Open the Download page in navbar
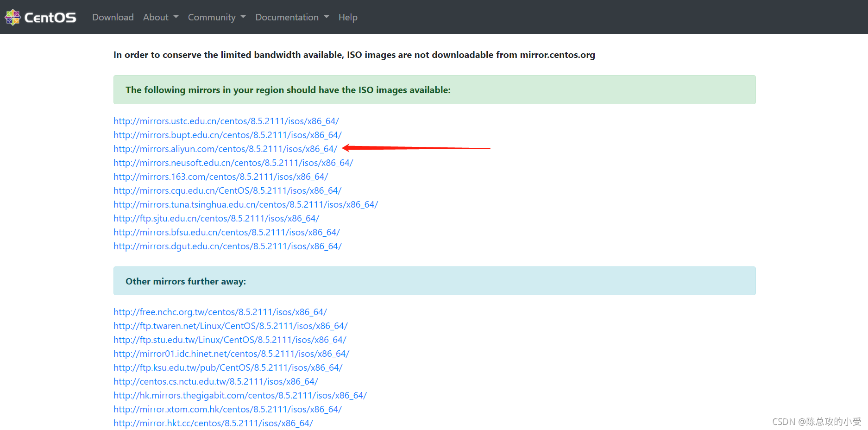Viewport: 868px width, 430px height. (x=113, y=17)
